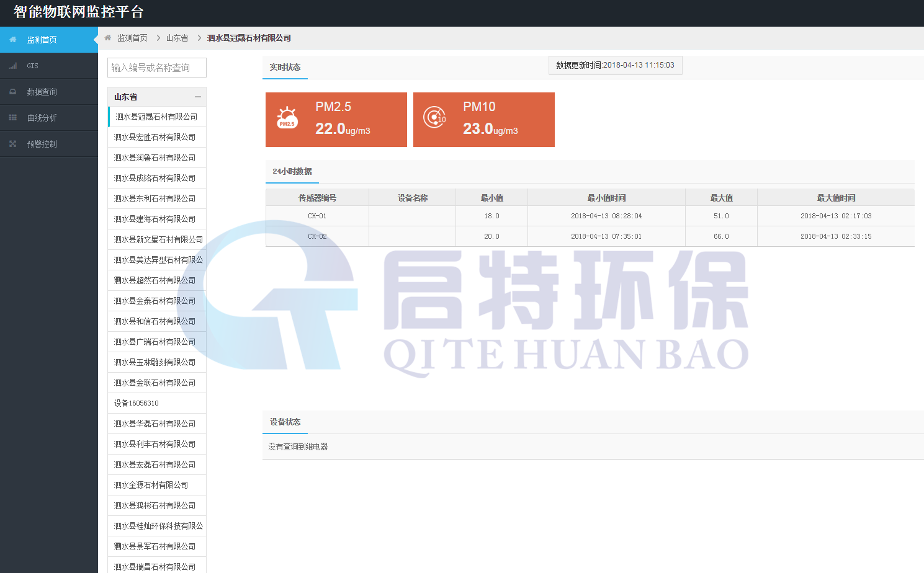
Task: Open 预警控制 menu item
Action: tap(49, 144)
